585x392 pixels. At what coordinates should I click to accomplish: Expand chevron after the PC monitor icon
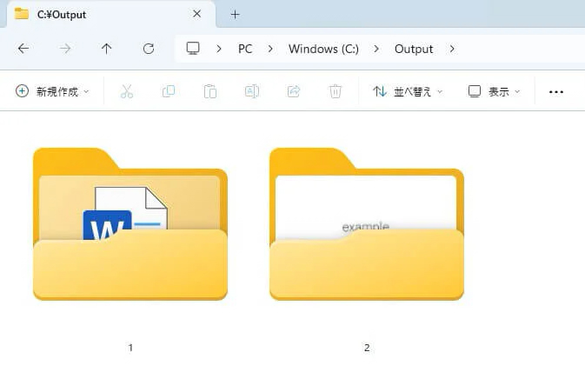tap(219, 49)
